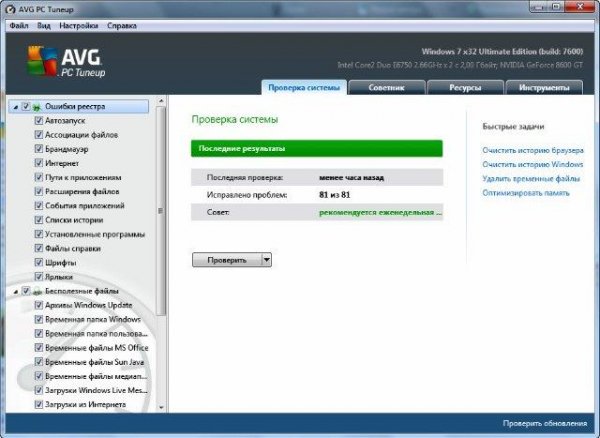Viewport: 600px width, 438px height.
Task: Toggle the Ассоциации файлов checkbox
Action: (38, 135)
